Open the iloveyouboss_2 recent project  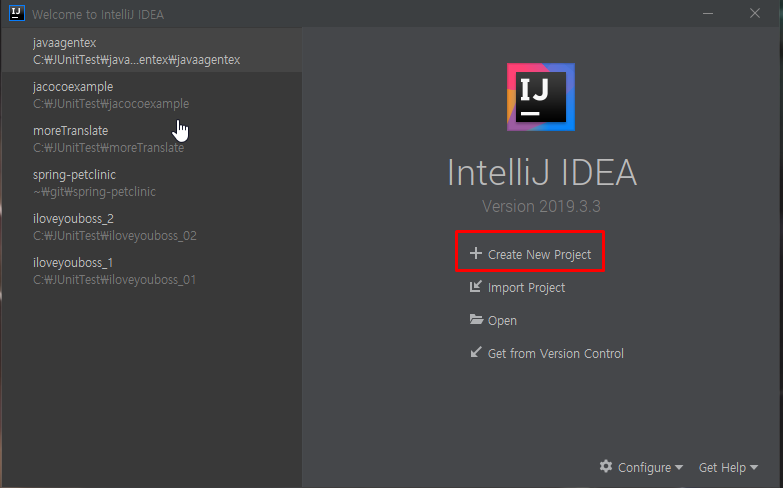tap(152, 226)
